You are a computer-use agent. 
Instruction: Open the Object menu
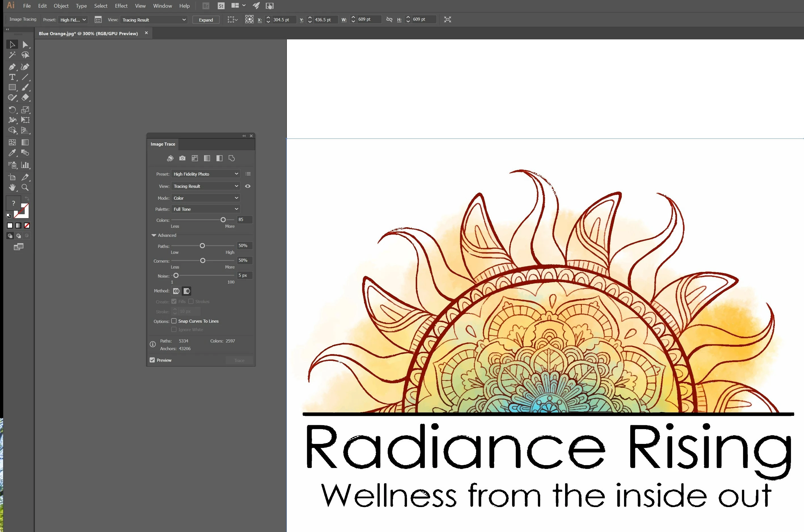(x=61, y=6)
